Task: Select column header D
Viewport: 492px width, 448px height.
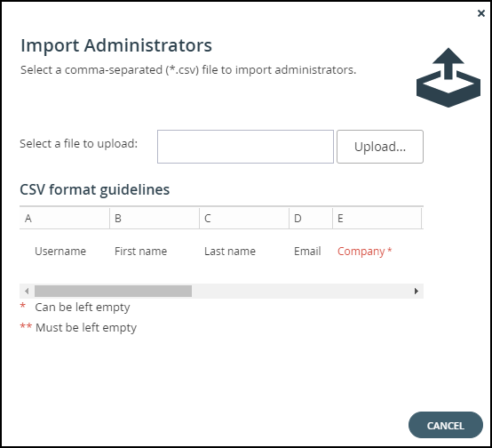Action: pyautogui.click(x=311, y=218)
